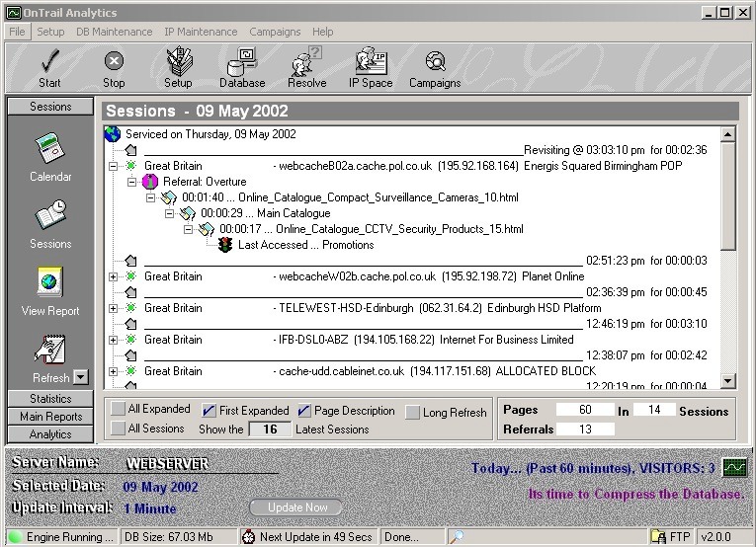Click the page icon at Online_Catalogue_Compact_Surveillance_Cameras_10.html
Screen dimensions: 756x547
coord(169,197)
